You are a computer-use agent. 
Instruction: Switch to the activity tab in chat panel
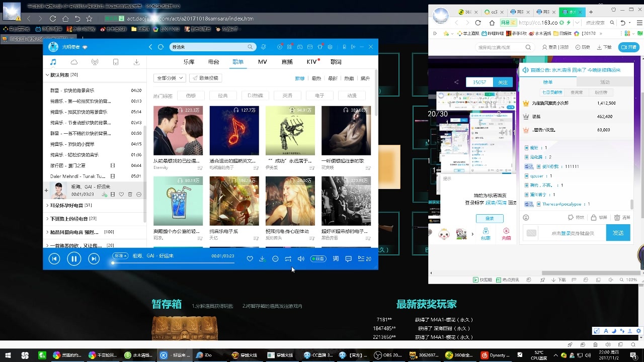click(605, 82)
